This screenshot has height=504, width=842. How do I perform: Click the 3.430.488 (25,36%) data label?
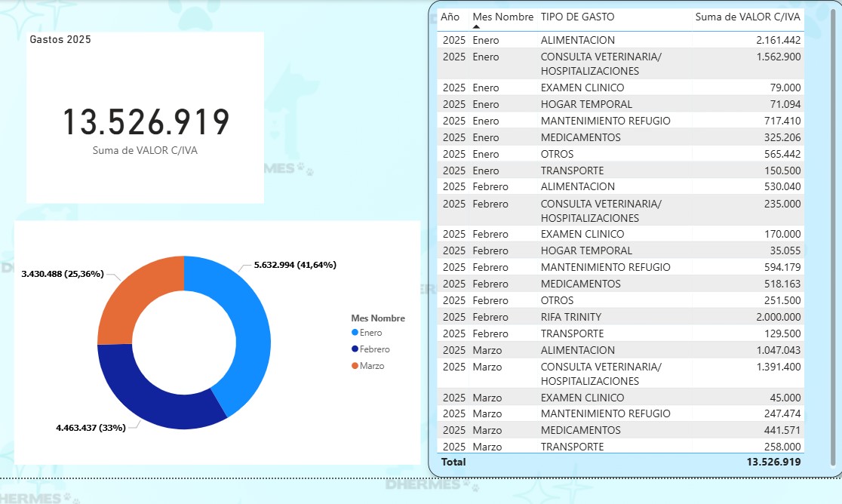[x=63, y=273]
